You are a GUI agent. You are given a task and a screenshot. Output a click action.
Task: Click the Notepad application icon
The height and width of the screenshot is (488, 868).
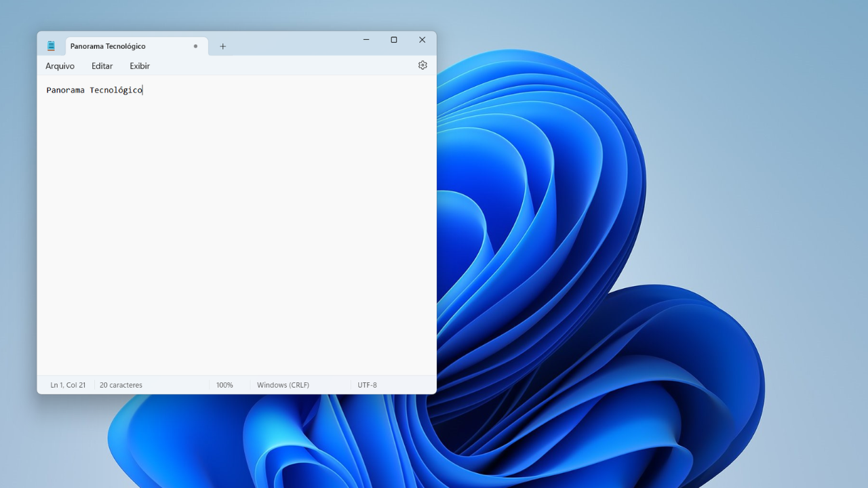pyautogui.click(x=51, y=45)
